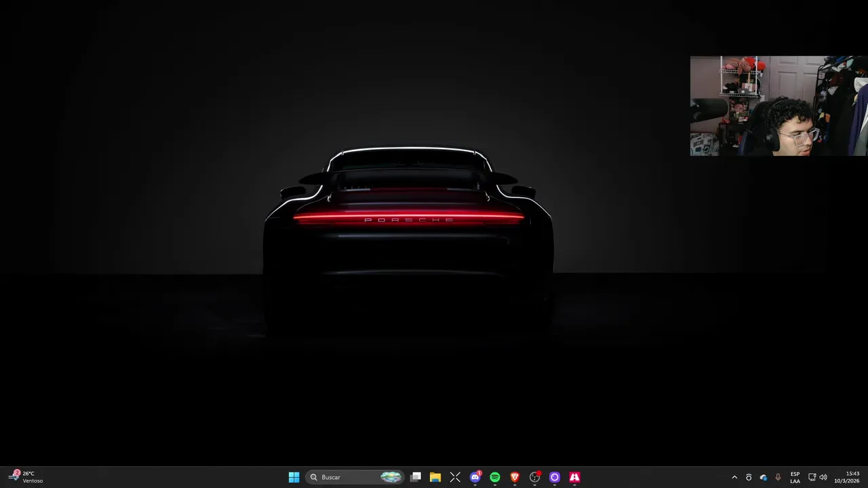
Task: Click the microphone-in-use tray icon
Action: point(778,477)
